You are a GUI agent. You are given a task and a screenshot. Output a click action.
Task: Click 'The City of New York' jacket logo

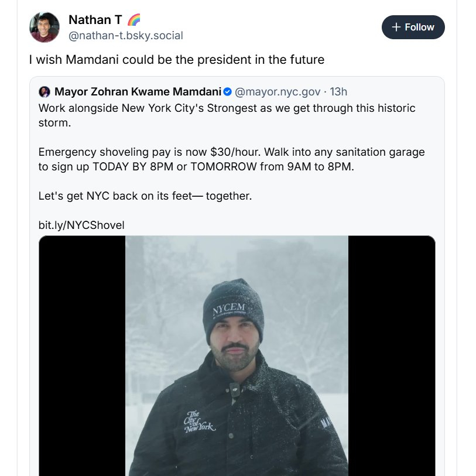[199, 423]
